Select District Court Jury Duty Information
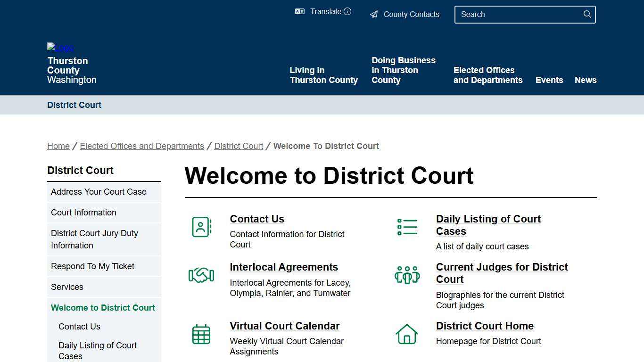 click(94, 239)
